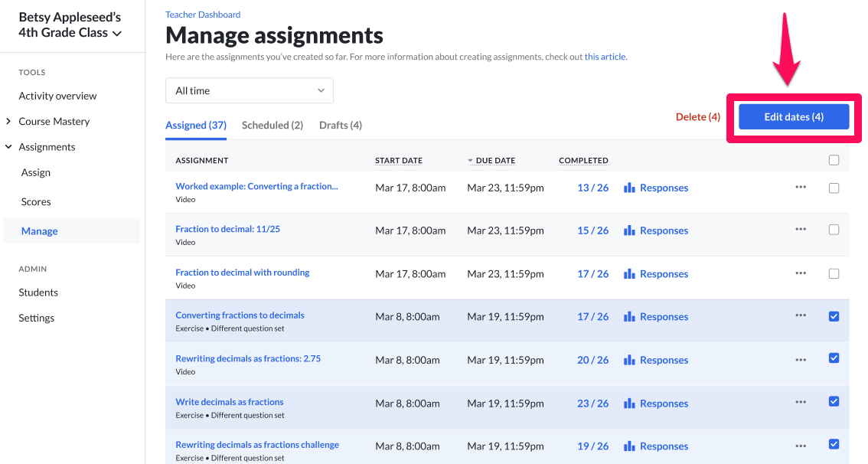This screenshot has width=868, height=464.
Task: Open the ellipsis menu for Worked example assignment
Action: 801,187
